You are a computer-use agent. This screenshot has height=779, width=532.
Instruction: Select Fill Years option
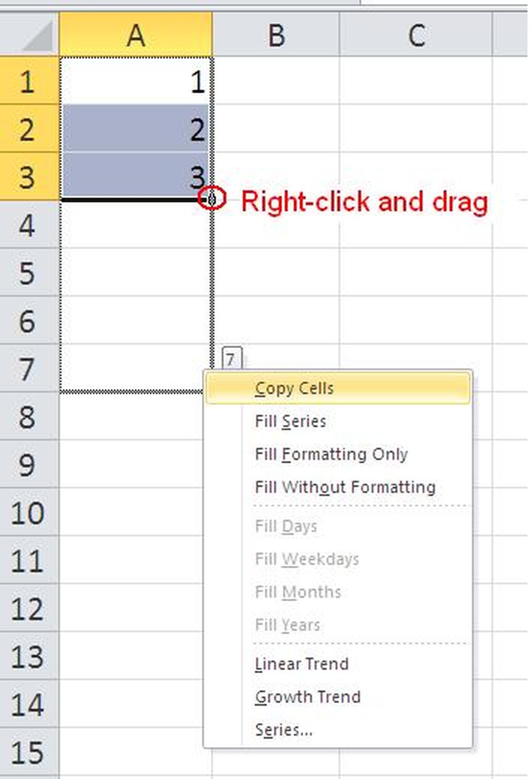click(x=287, y=624)
